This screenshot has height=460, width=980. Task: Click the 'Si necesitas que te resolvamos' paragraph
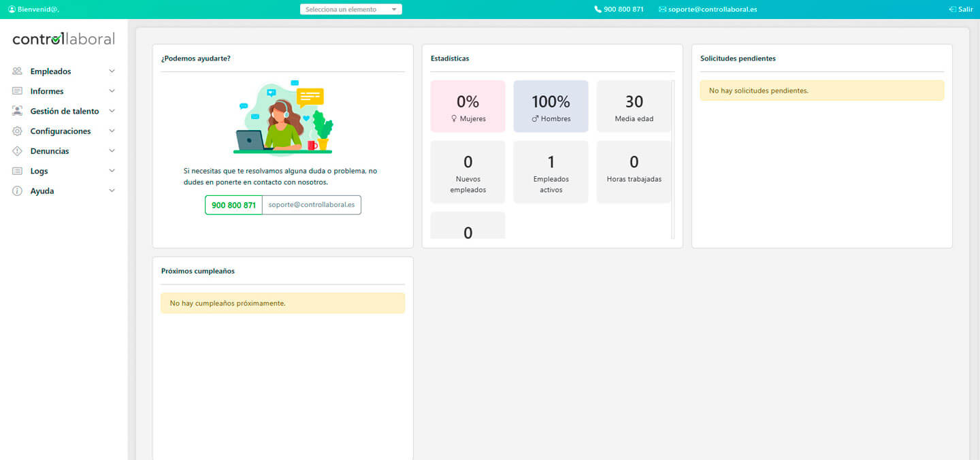280,177
